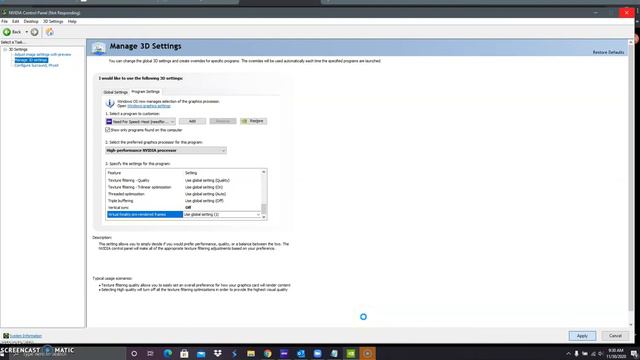Open the File menu
640x360 pixels.
coord(4,21)
